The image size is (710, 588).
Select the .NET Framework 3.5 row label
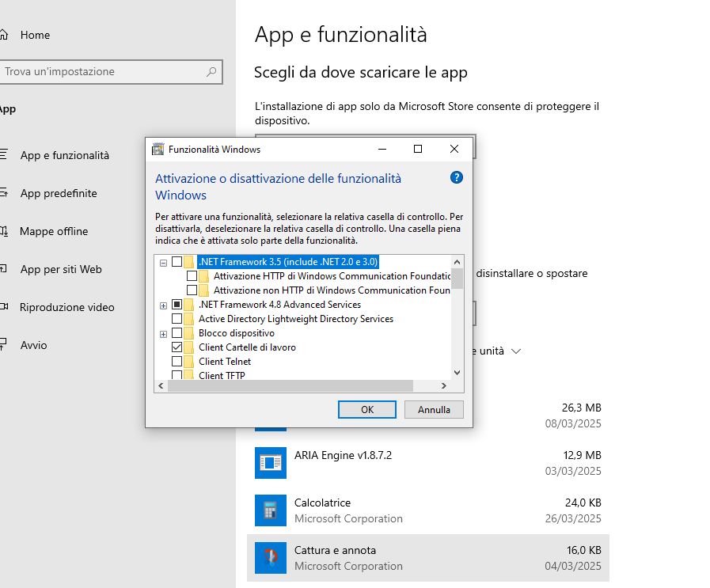pos(288,262)
